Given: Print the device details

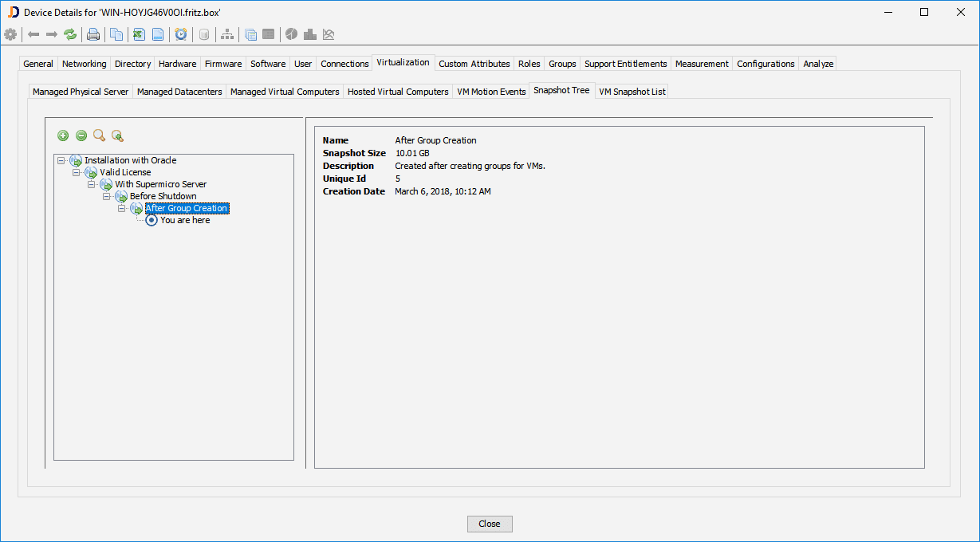Looking at the screenshot, I should [93, 34].
